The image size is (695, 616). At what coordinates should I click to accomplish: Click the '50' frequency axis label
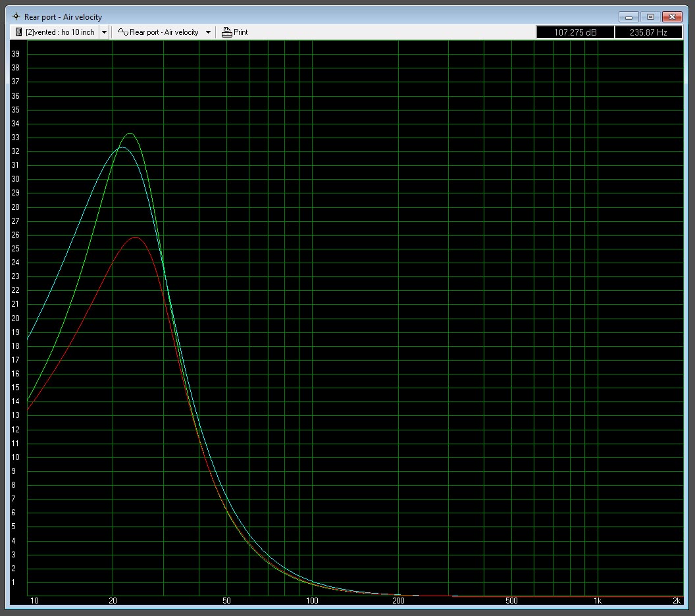pyautogui.click(x=226, y=600)
